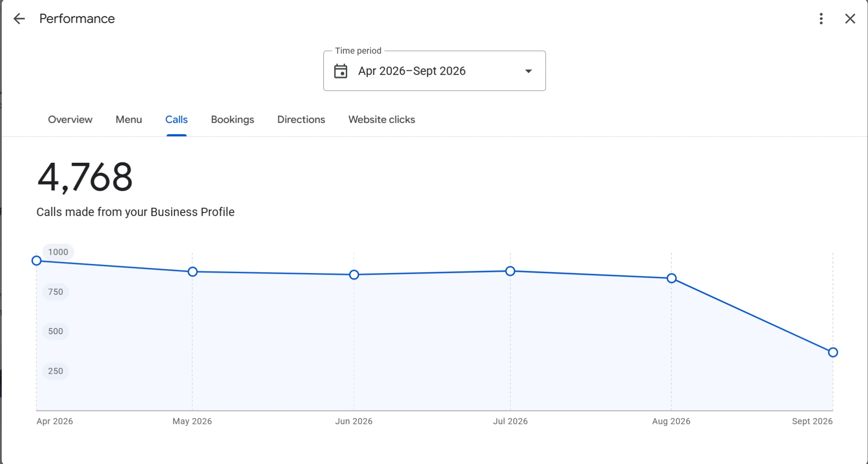Close the Performance panel
The width and height of the screenshot is (868, 464).
click(850, 19)
